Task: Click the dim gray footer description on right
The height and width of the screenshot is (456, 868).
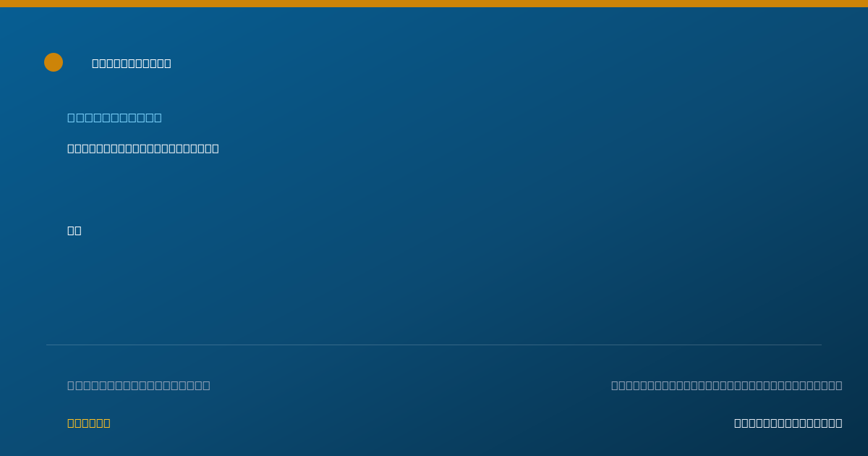Action: click(x=727, y=385)
